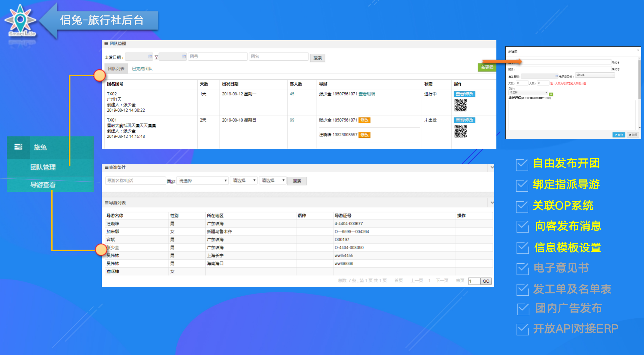Click 搜索 button in the 查询条件 panel
The height and width of the screenshot is (355, 644).
pyautogui.click(x=297, y=181)
